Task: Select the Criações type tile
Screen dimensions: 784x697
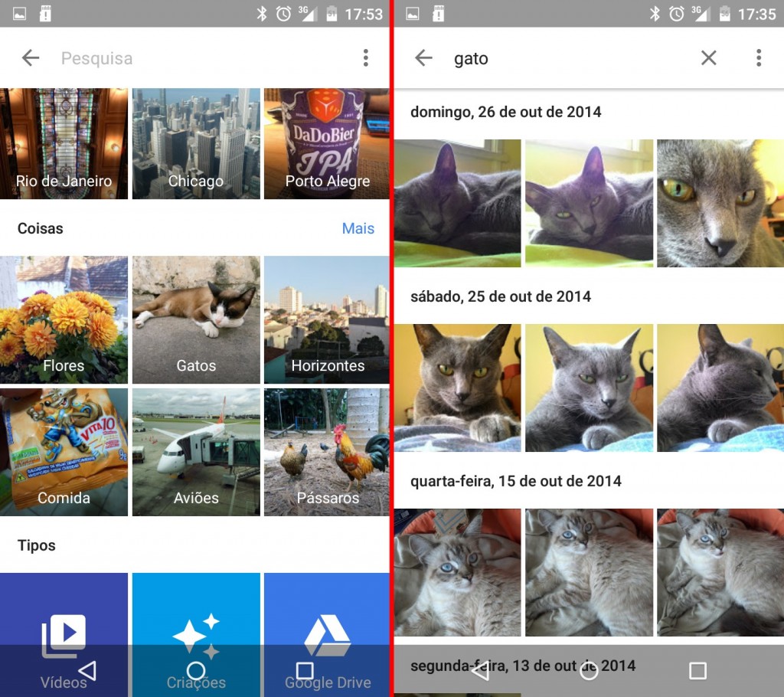Action: coord(196,634)
